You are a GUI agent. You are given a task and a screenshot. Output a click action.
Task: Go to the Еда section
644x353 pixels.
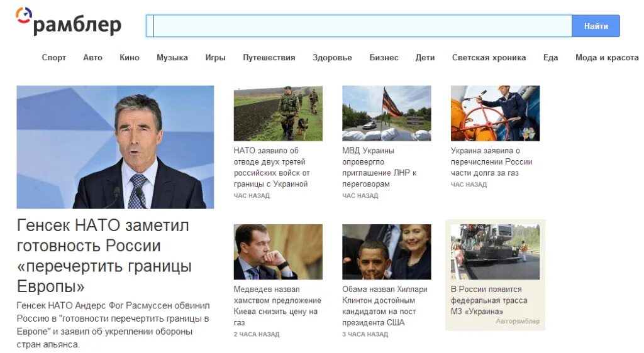coord(550,57)
